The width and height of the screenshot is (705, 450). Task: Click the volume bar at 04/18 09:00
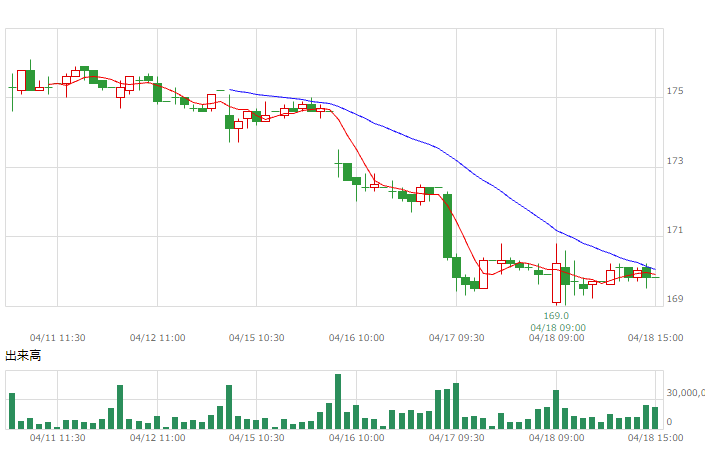click(x=556, y=410)
